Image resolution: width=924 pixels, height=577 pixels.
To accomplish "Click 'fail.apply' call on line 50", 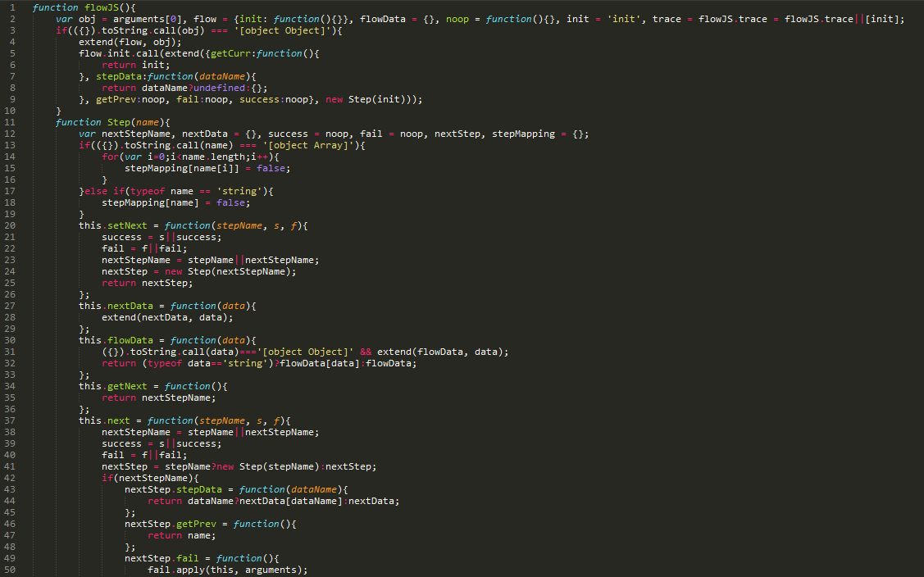I will (x=176, y=570).
